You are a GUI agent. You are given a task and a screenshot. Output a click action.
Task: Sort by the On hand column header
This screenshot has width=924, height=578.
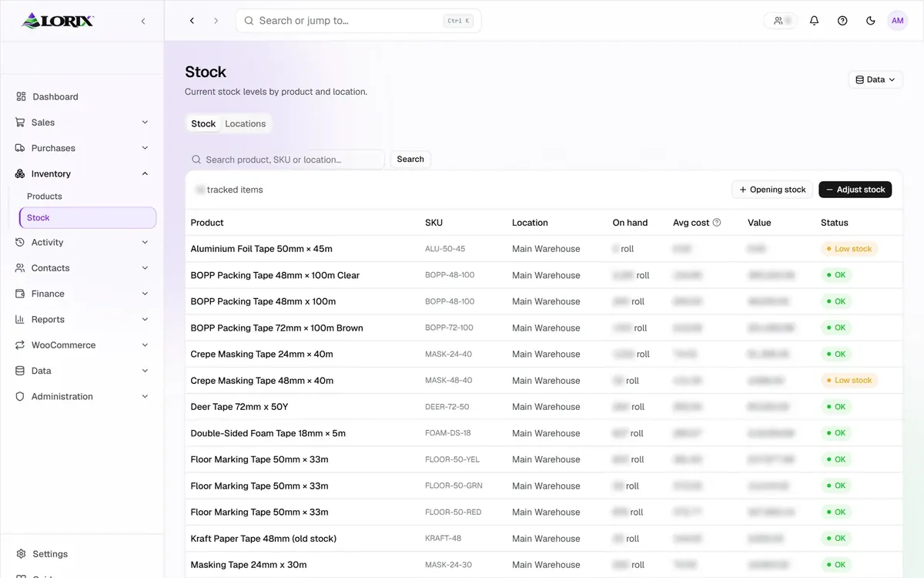point(630,223)
